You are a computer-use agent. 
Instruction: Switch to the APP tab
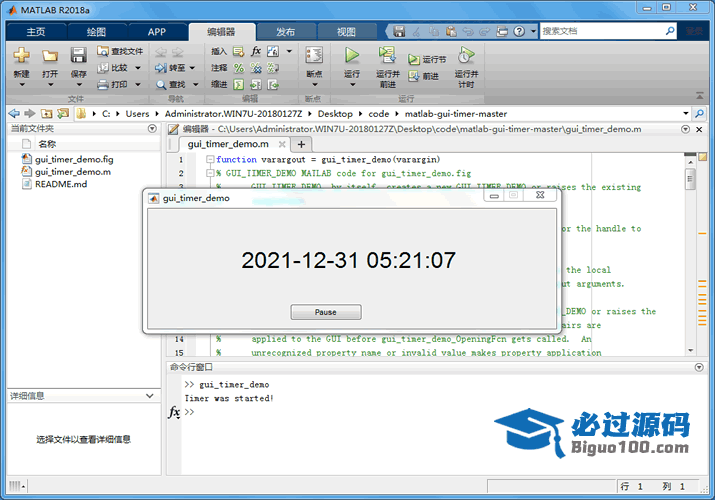(x=156, y=32)
